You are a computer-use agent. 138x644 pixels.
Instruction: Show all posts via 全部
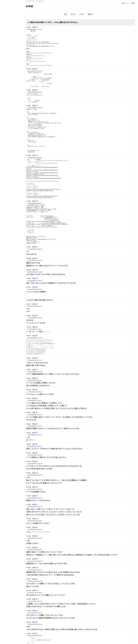pyautogui.click(x=65, y=14)
